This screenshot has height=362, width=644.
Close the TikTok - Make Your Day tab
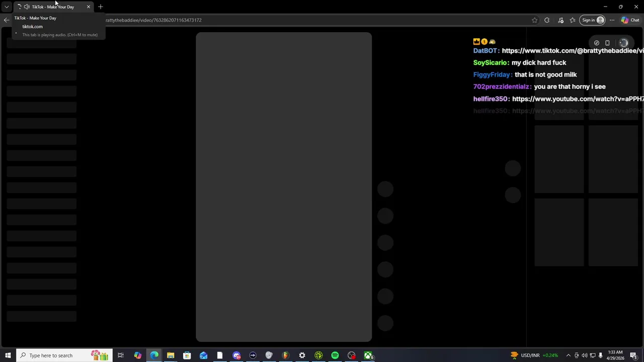click(x=89, y=7)
